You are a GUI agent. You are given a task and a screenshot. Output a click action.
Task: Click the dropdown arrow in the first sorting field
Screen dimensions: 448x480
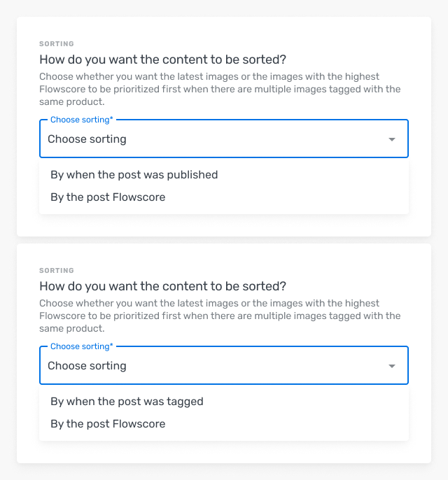point(392,139)
